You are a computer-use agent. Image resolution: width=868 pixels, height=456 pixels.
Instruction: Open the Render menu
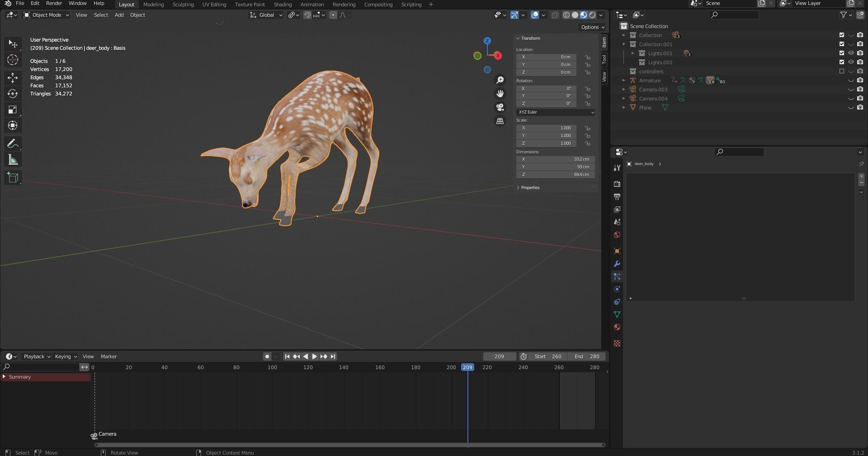(54, 4)
